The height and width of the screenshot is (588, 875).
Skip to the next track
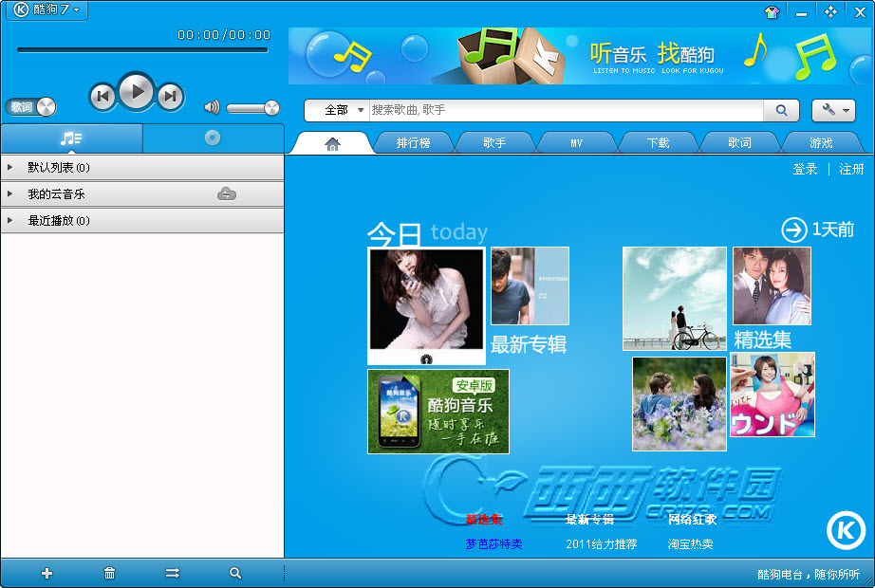coord(170,96)
